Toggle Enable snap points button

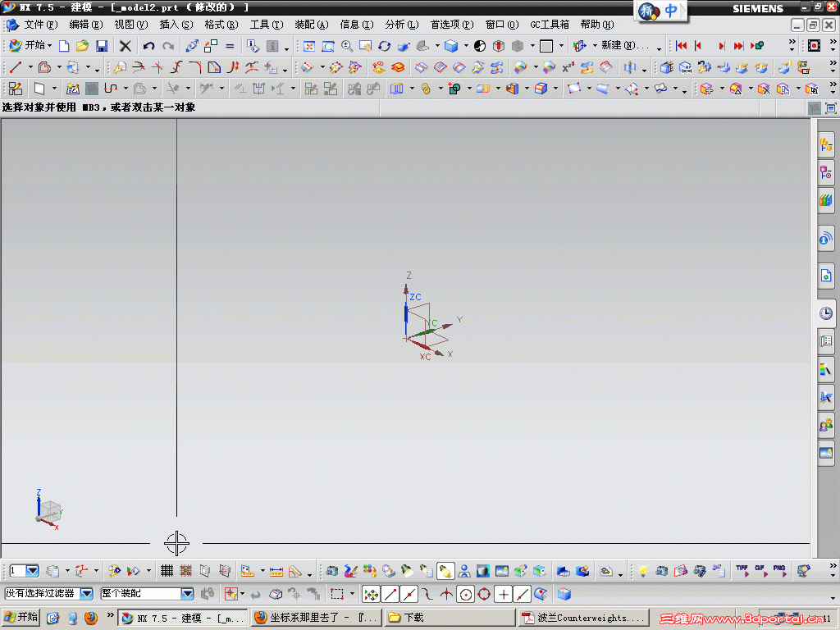pyautogui.click(x=371, y=594)
